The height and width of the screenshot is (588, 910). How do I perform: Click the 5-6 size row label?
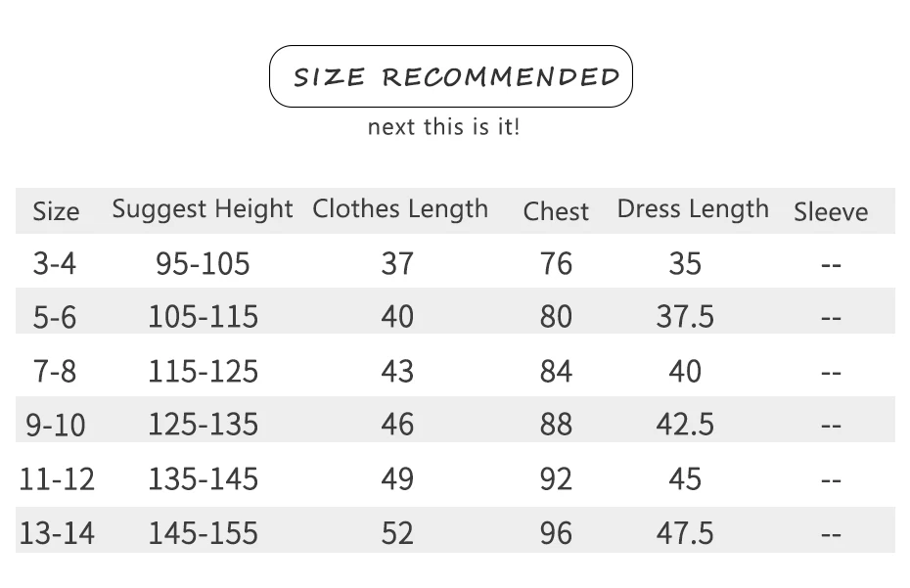click(x=55, y=318)
